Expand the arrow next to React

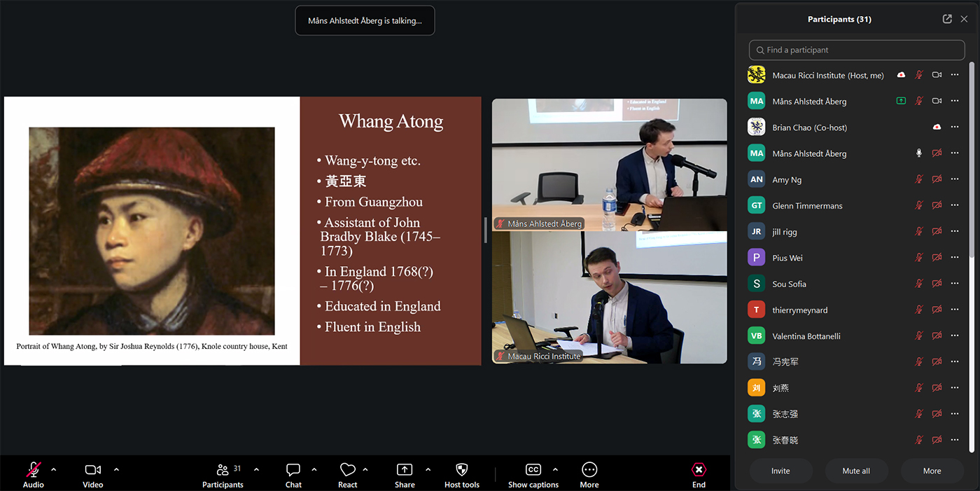tap(365, 469)
